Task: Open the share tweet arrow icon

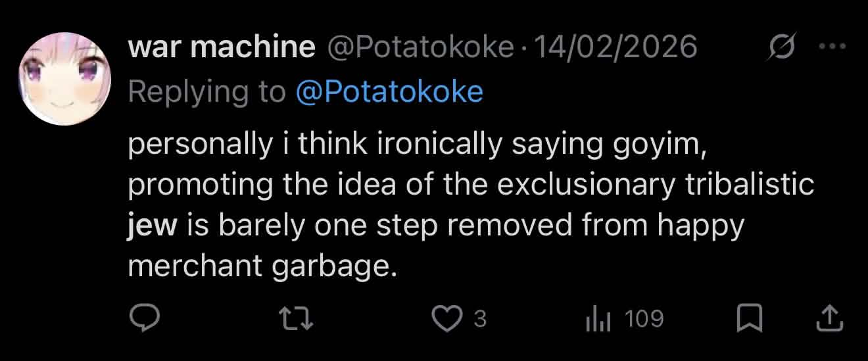Action: [829, 319]
